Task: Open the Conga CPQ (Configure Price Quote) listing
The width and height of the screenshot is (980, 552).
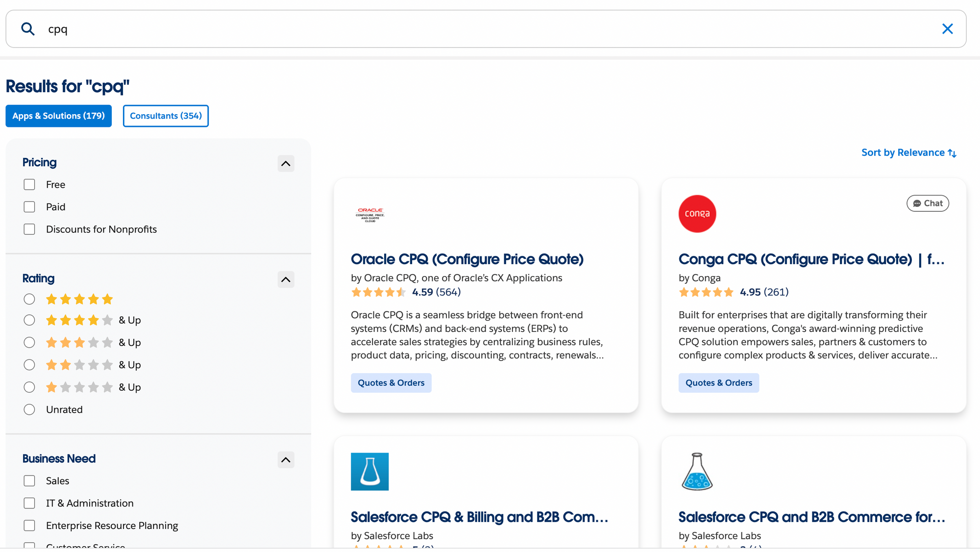Action: coord(811,259)
